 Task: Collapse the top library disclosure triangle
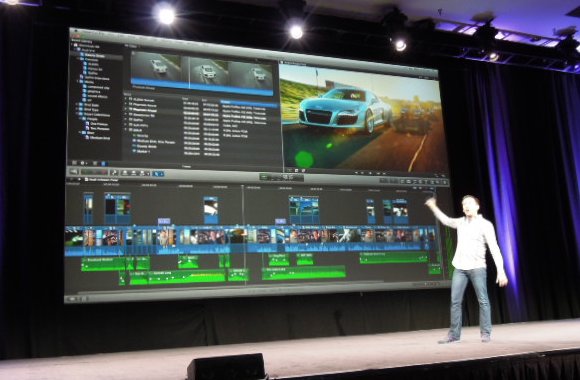[x=73, y=45]
